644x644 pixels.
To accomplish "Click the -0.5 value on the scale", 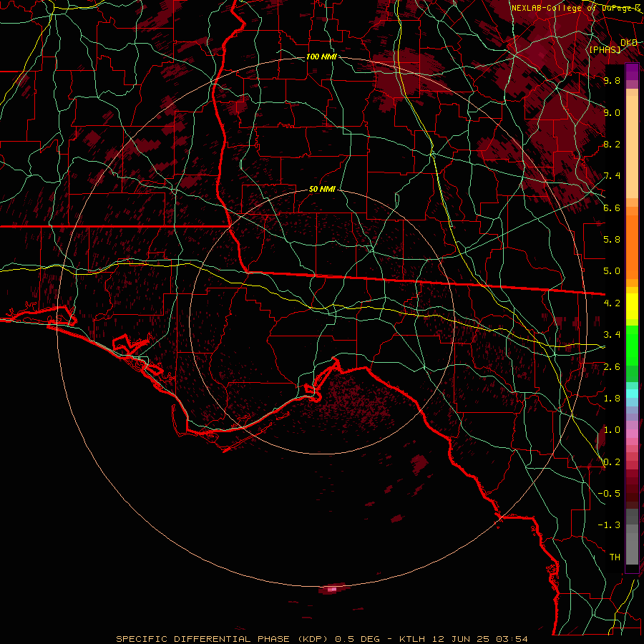I will (609, 494).
